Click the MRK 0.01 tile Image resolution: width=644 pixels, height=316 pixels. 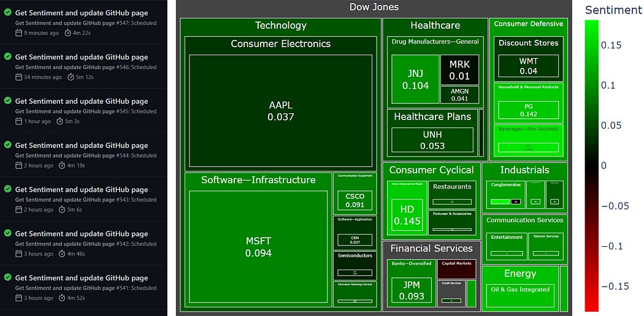tap(459, 70)
